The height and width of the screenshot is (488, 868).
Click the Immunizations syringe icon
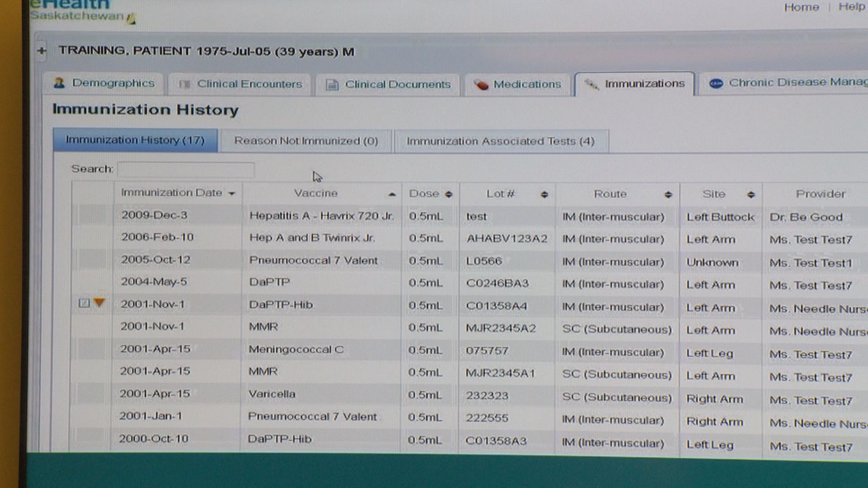click(591, 84)
